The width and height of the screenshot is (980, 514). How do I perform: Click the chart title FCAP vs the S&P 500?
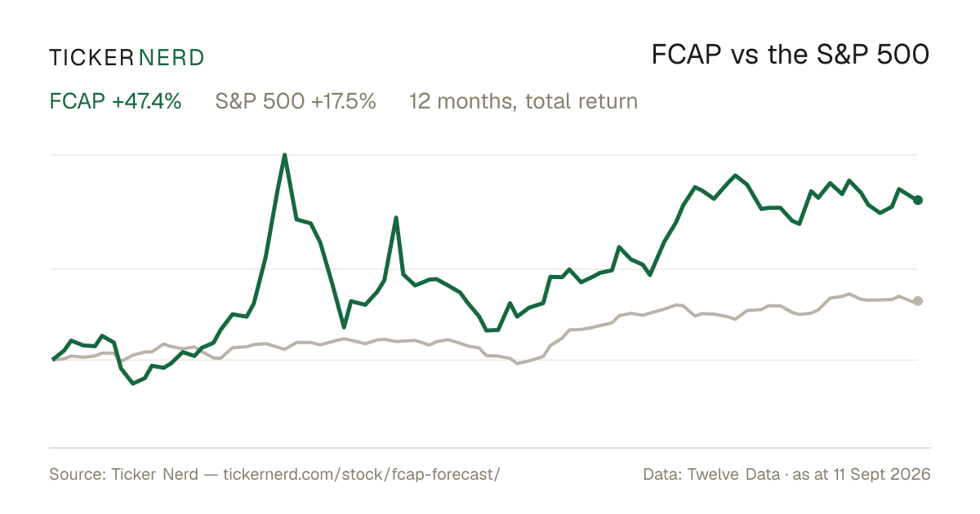(791, 55)
